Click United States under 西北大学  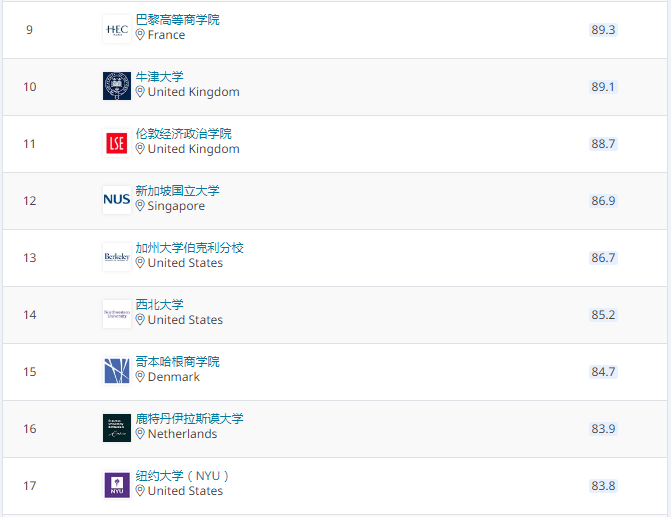click(185, 320)
